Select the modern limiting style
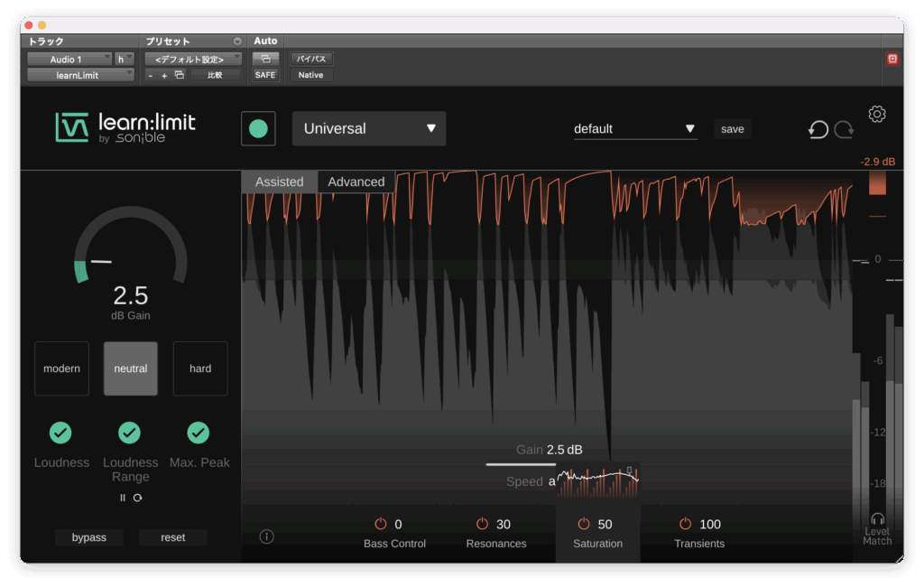The height and width of the screenshot is (587, 924). click(x=62, y=368)
